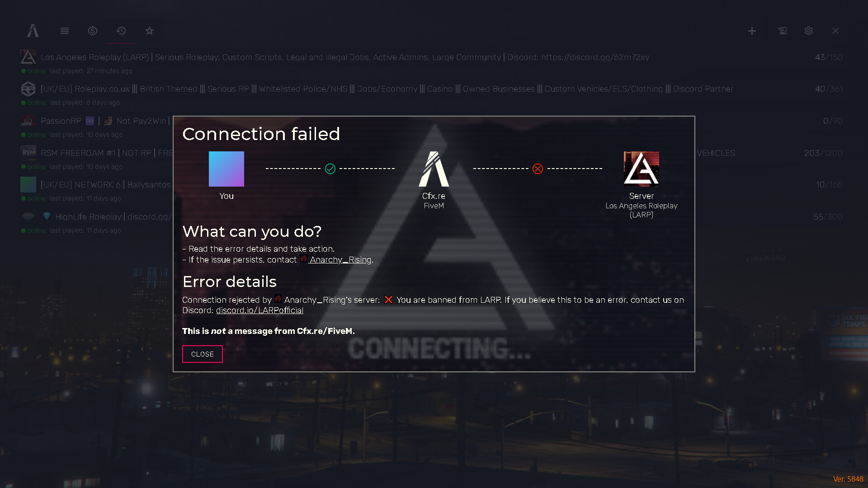Click the add new server plus button

coord(752,30)
